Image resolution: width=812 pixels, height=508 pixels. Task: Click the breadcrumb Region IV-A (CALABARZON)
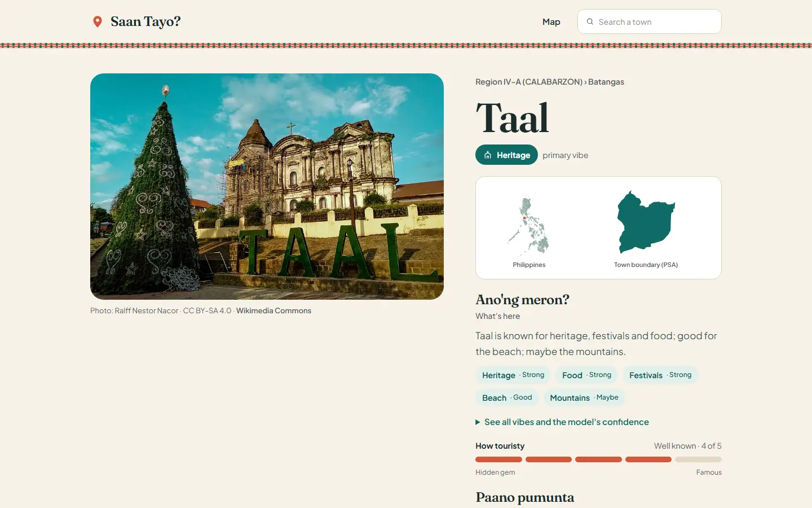tap(529, 82)
